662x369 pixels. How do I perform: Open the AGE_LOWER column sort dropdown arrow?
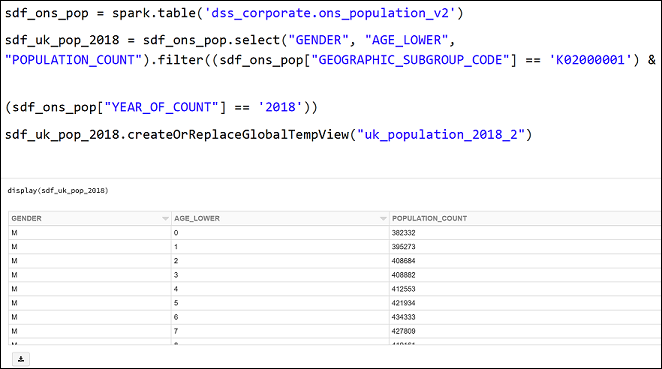point(383,219)
